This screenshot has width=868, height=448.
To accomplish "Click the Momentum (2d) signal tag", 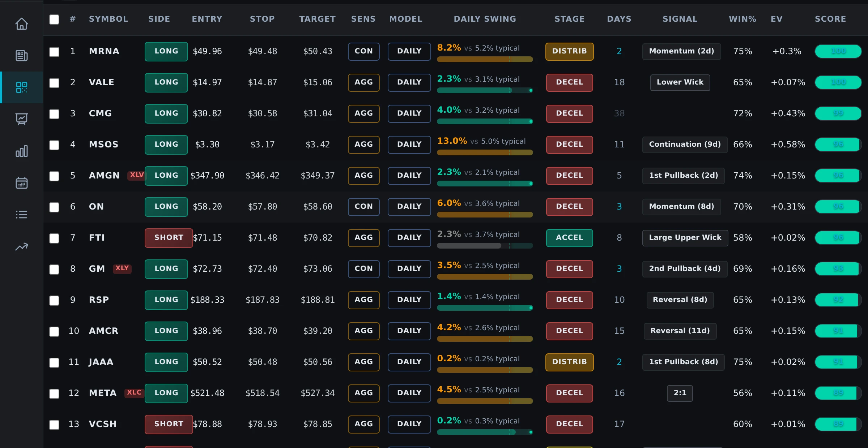I will coord(682,51).
